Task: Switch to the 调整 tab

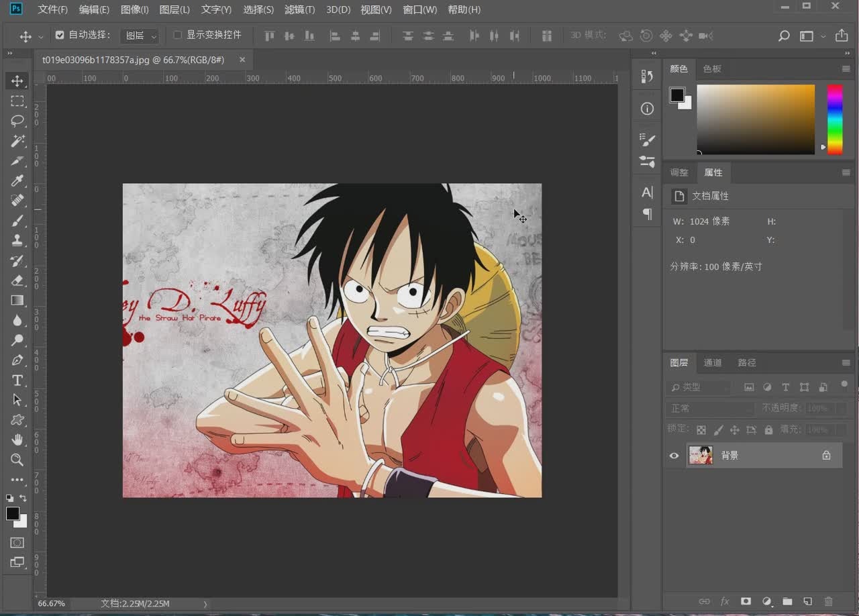Action: click(679, 172)
